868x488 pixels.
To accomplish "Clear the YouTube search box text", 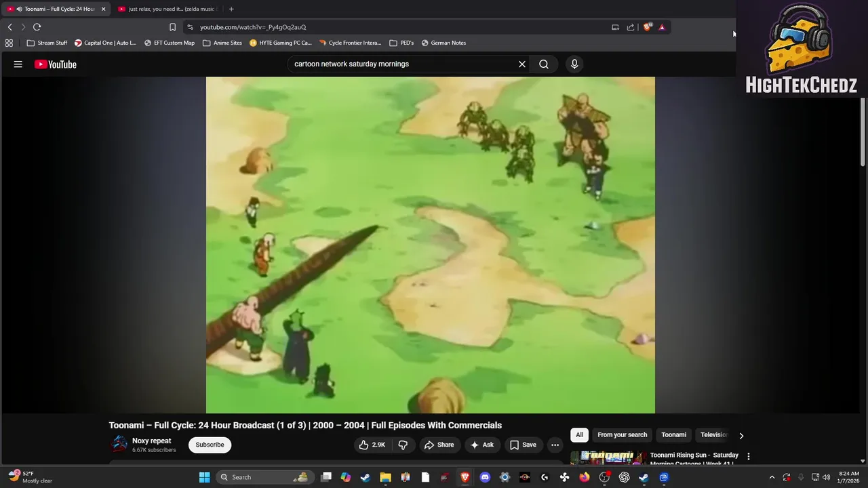I will pyautogui.click(x=522, y=64).
